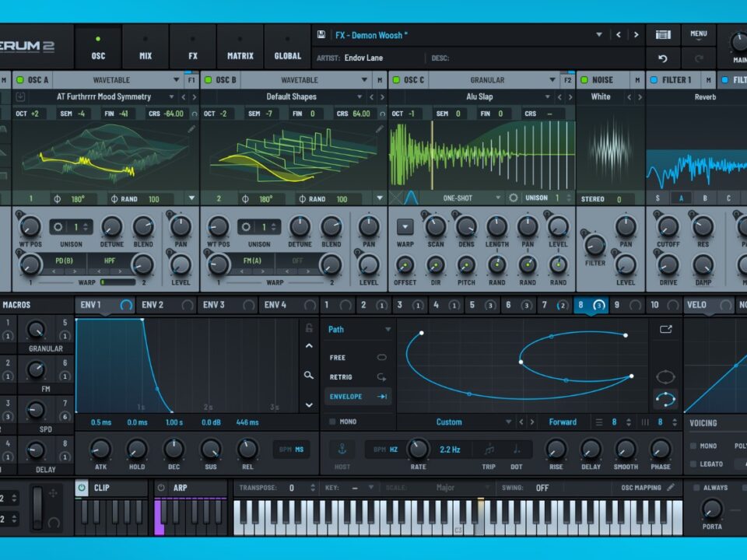Click the LFO export icon above the path
Viewport: 747px width, 560px height.
click(x=665, y=329)
